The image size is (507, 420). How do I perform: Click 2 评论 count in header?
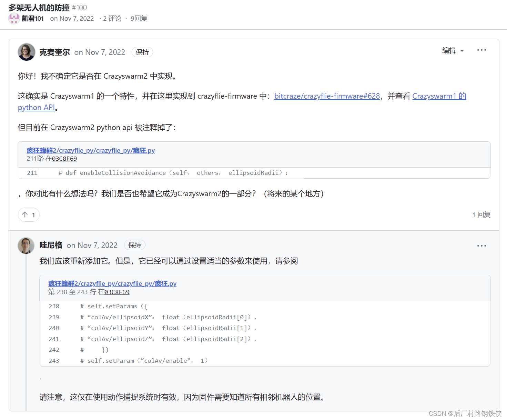point(112,19)
